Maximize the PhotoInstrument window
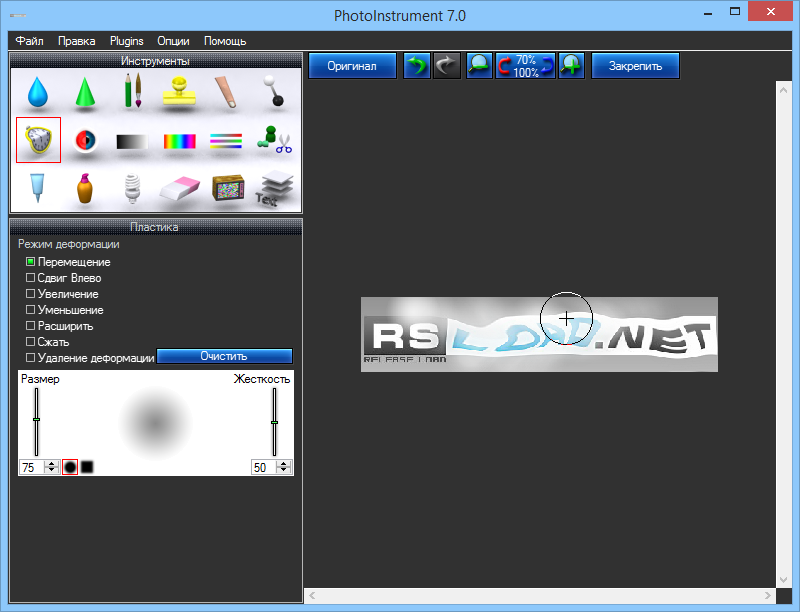This screenshot has width=800, height=612. (735, 11)
